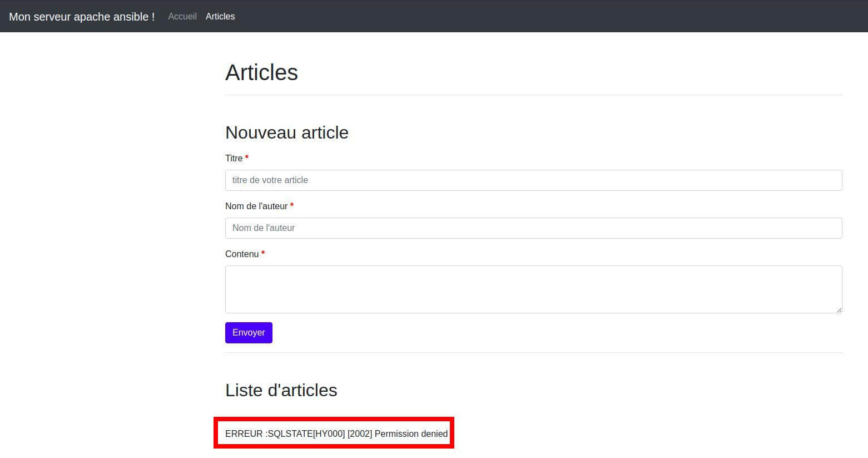Click the 'Nom de l'auteur' text field
The image size is (868, 458).
pyautogui.click(x=533, y=228)
